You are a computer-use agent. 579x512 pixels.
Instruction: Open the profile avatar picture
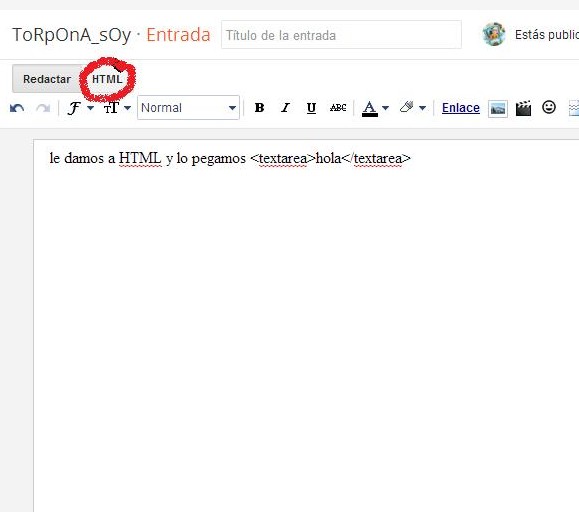(494, 34)
